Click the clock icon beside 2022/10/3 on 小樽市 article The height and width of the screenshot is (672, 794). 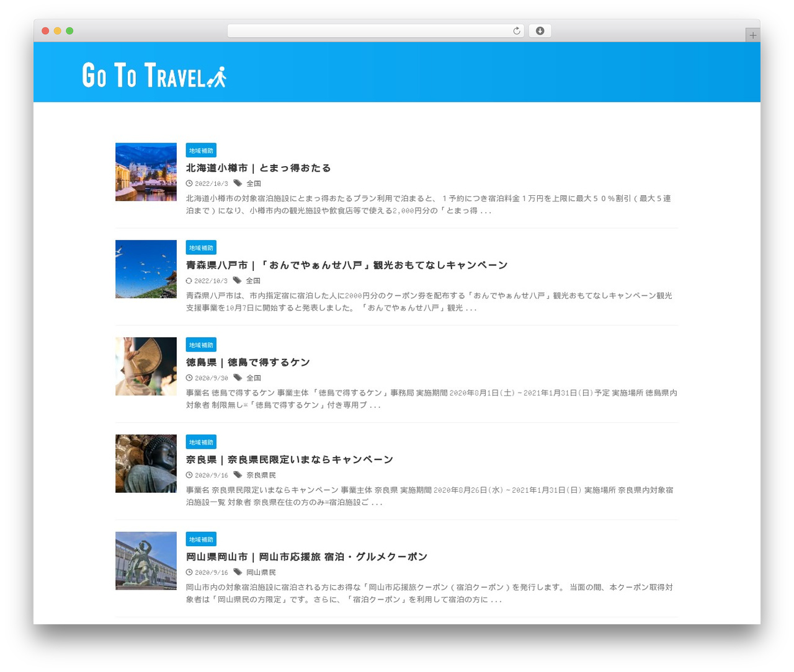click(x=189, y=183)
